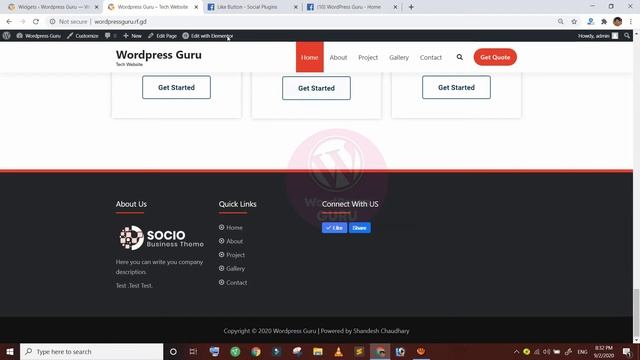Open Project in site navigation

tap(368, 58)
